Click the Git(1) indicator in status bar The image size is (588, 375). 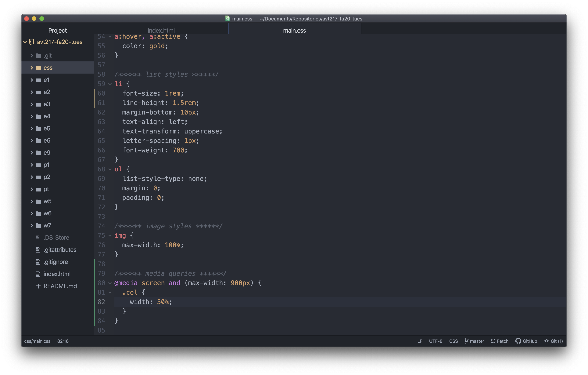click(555, 341)
